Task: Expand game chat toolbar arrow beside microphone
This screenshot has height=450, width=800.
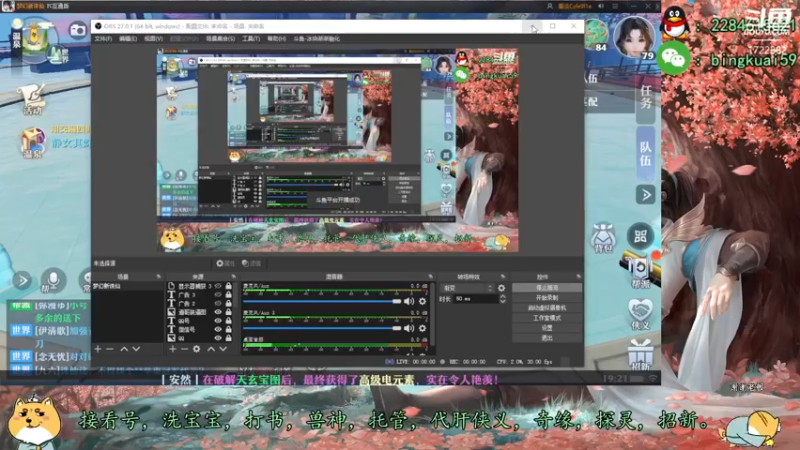Action: tap(22, 280)
